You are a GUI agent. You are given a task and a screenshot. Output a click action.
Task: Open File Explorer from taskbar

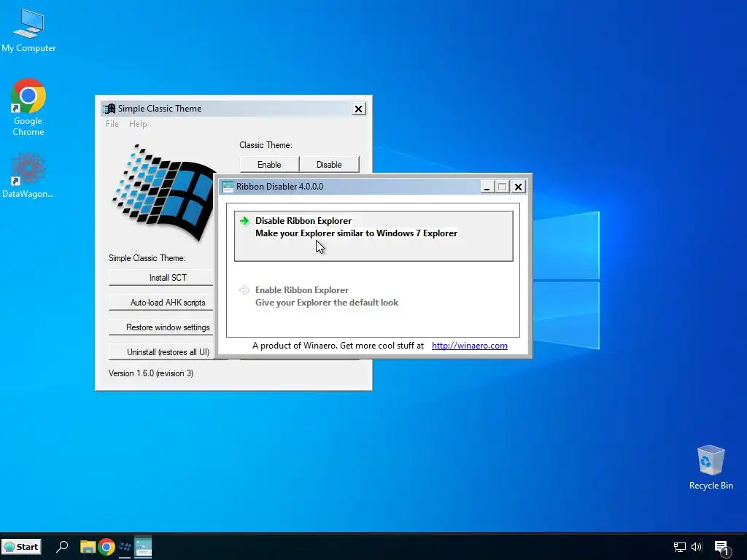point(88,547)
